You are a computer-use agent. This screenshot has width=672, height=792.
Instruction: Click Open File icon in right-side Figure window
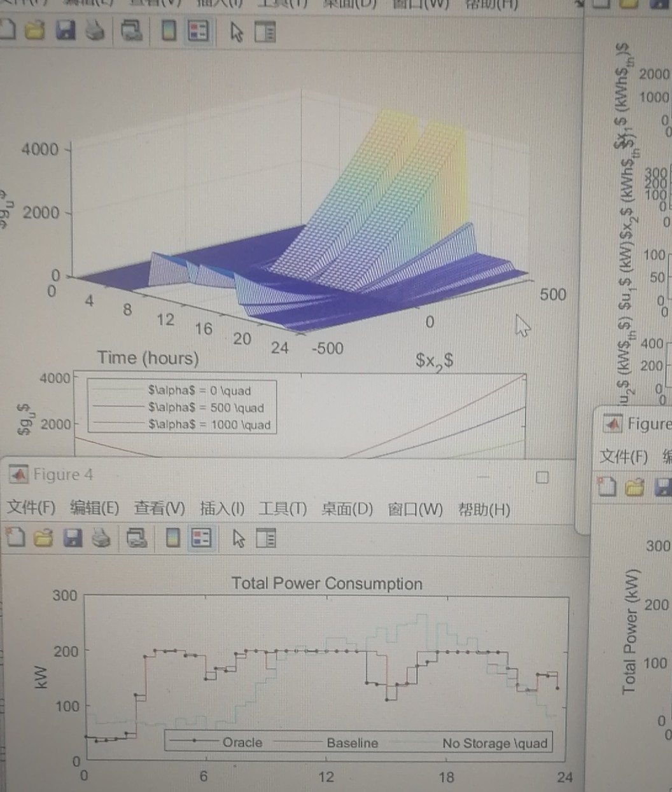coord(635,488)
